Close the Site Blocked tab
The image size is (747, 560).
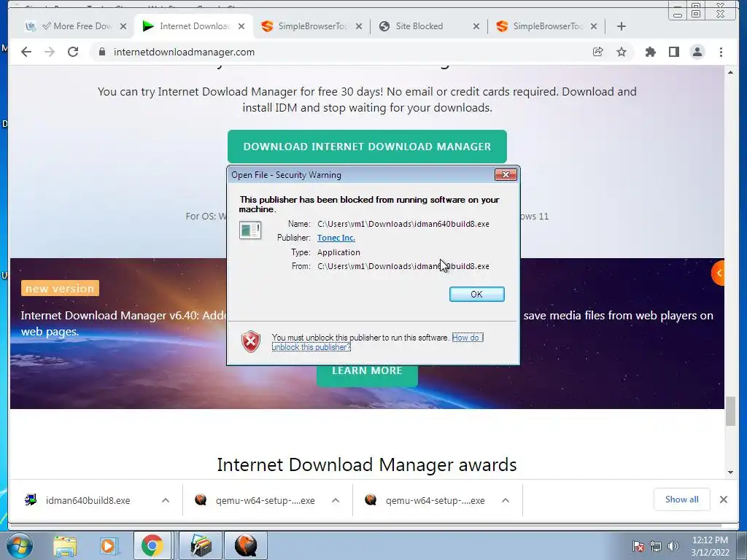pyautogui.click(x=476, y=26)
